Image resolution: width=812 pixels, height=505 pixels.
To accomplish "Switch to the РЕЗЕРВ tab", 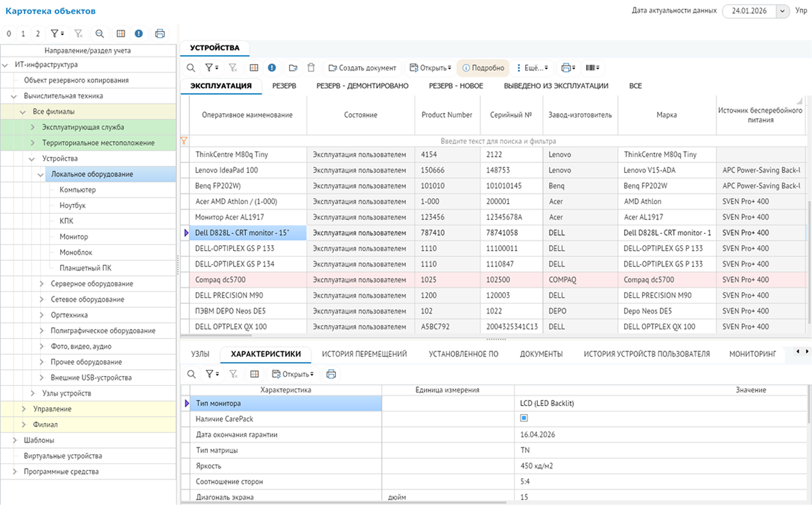I will [284, 86].
